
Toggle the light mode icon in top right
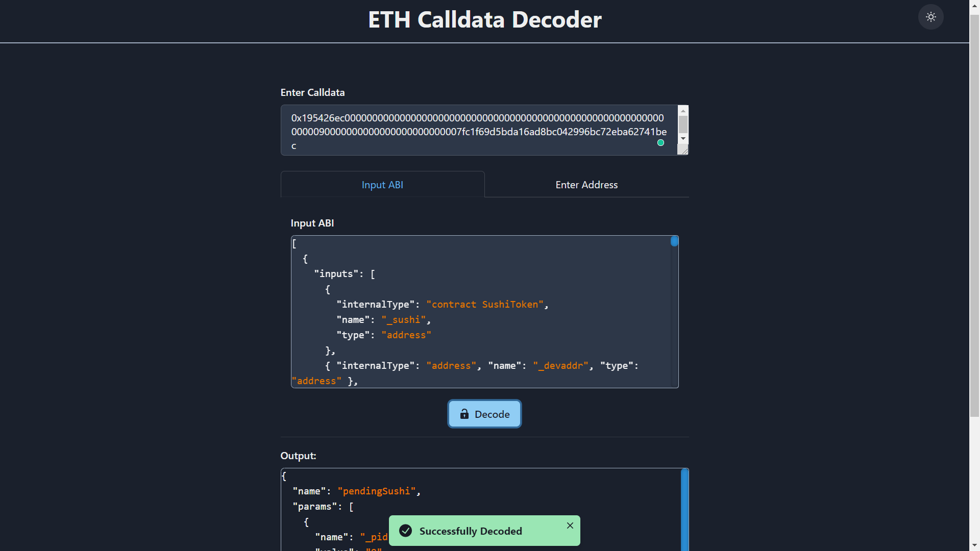(931, 17)
